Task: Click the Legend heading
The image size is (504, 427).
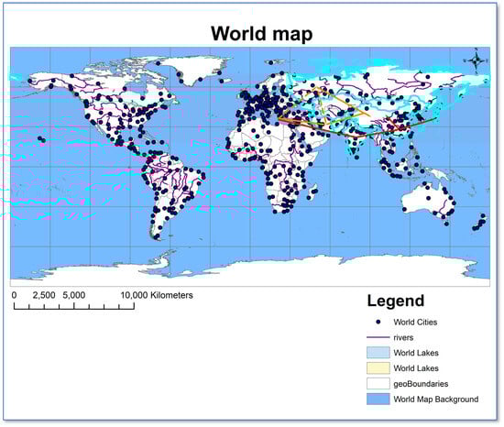Action: pos(396,301)
